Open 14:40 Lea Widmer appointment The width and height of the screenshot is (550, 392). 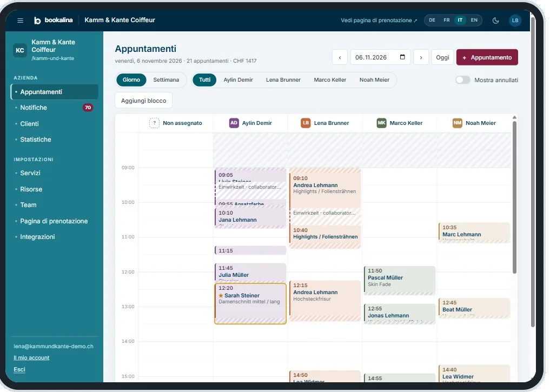click(474, 374)
